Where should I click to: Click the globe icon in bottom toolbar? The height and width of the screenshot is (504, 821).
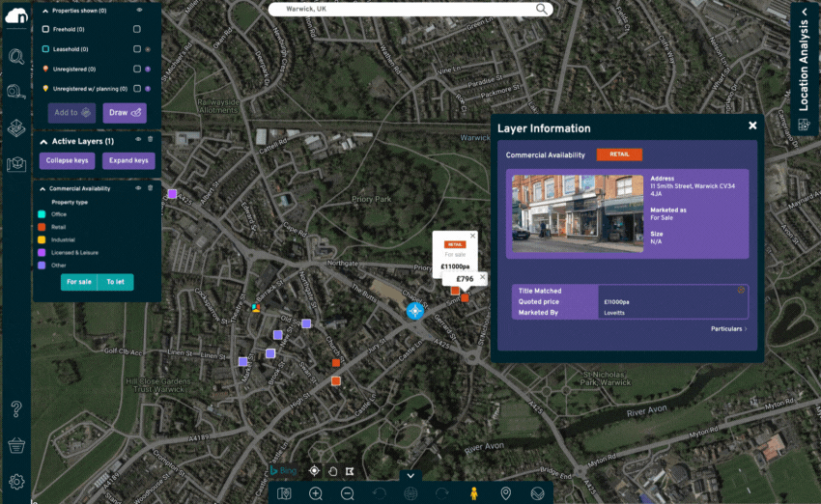coord(410,493)
